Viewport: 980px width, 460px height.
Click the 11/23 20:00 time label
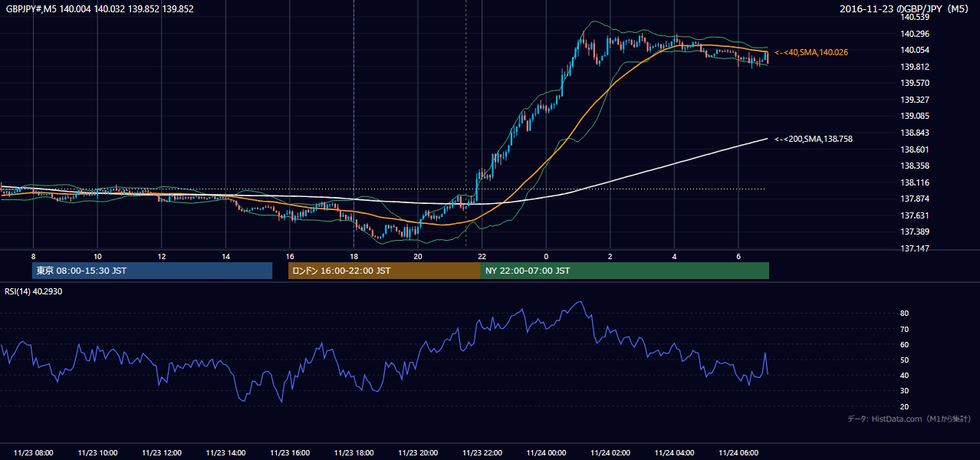pos(418,453)
